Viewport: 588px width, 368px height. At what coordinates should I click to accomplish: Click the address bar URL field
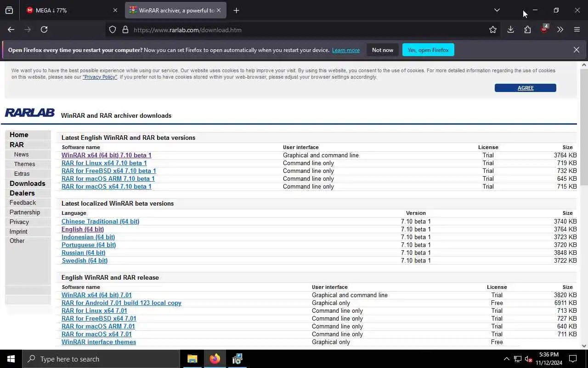[x=303, y=30]
